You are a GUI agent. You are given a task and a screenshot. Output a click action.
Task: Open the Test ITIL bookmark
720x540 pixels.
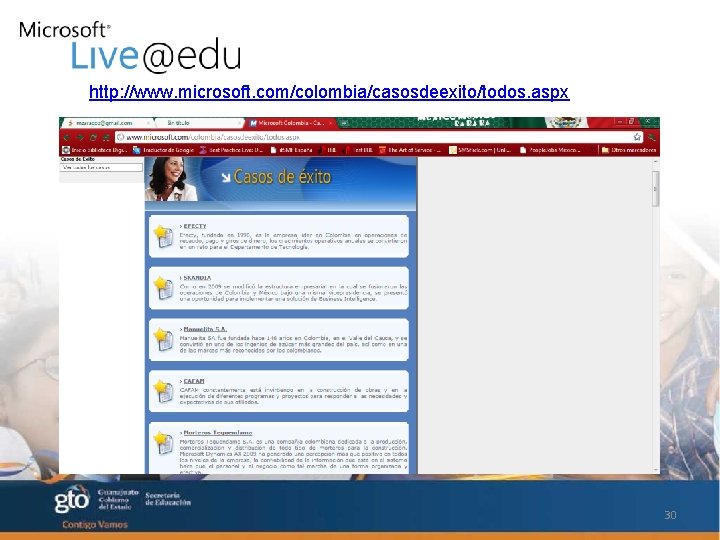coord(358,150)
